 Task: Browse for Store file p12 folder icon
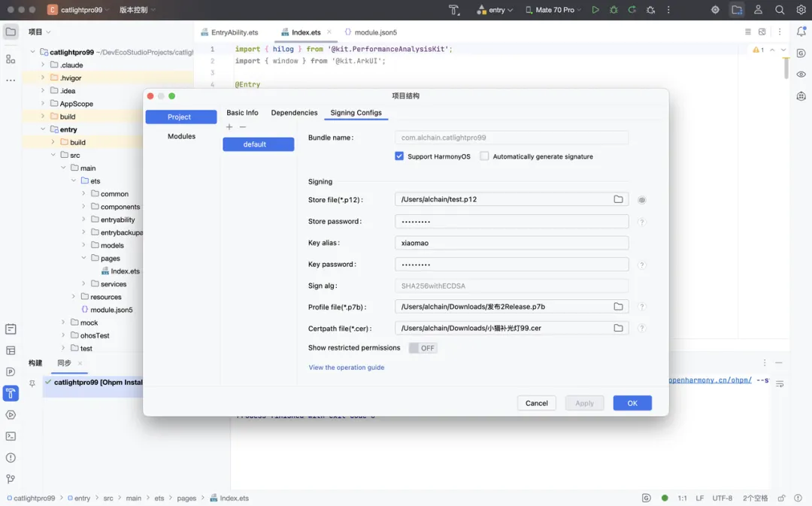point(618,199)
